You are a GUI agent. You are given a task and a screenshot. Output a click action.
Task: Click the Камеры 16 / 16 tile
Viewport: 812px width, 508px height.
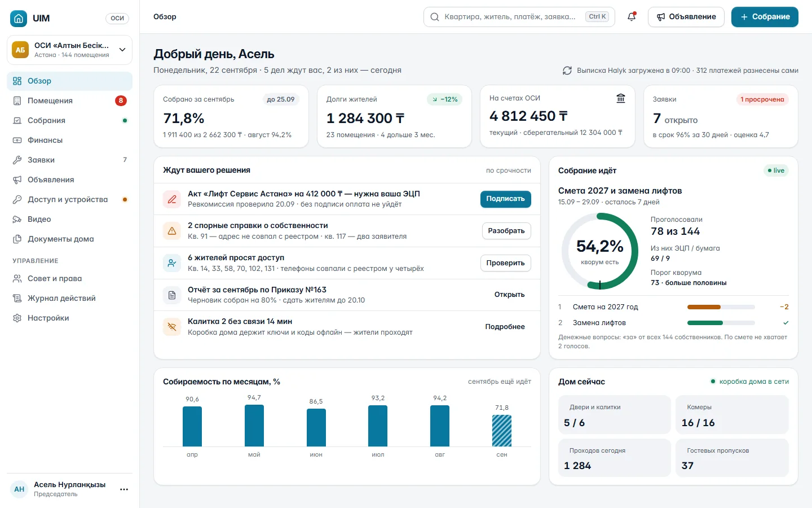coord(732,414)
